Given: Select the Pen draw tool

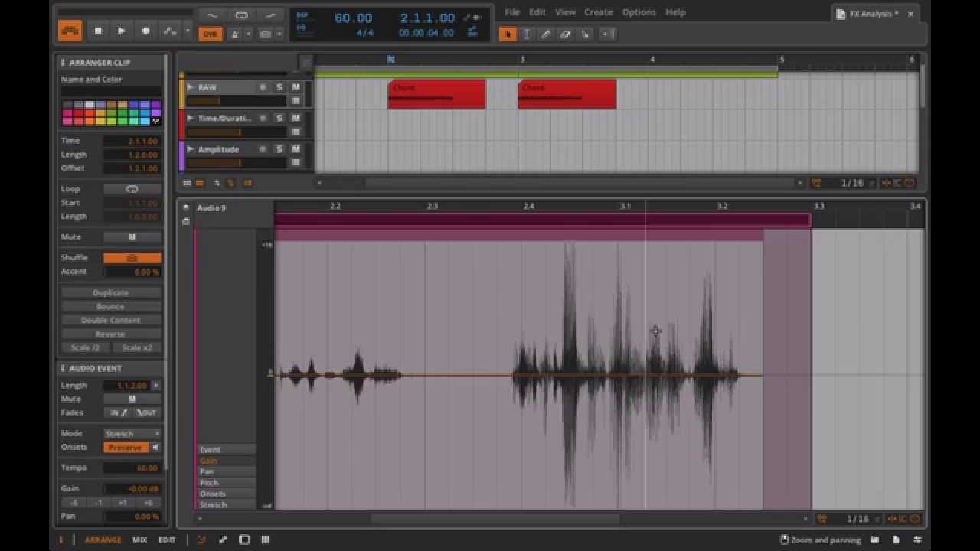Looking at the screenshot, I should 546,34.
